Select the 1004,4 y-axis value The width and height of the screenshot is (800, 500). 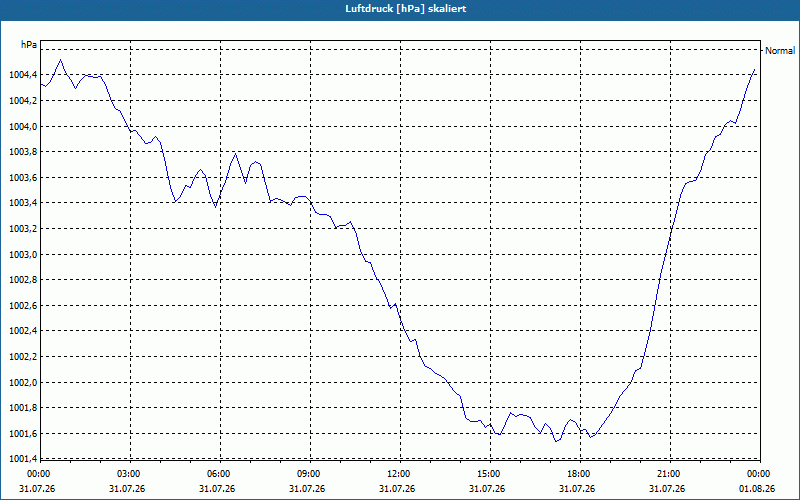(x=23, y=76)
